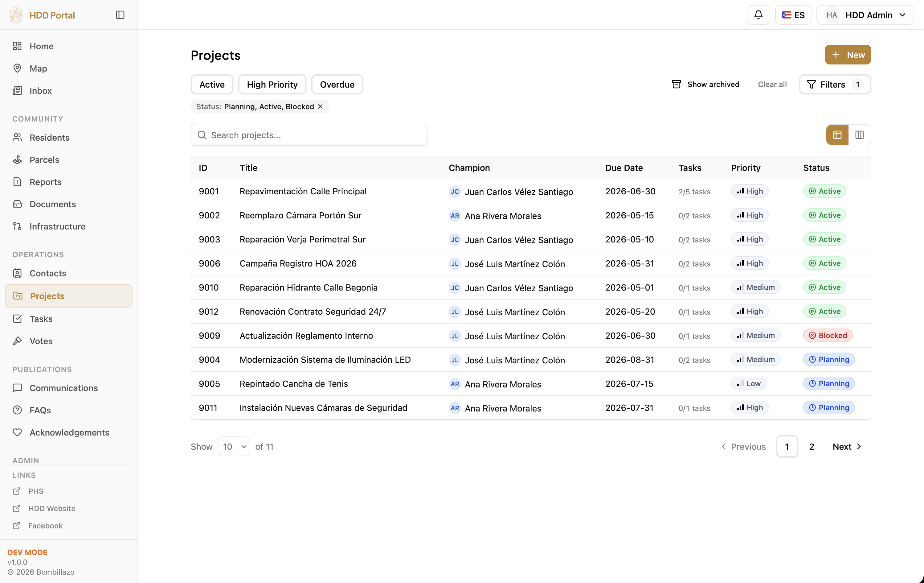Follow the © 2026 Bombillazo link
Image resolution: width=924 pixels, height=583 pixels.
pyautogui.click(x=41, y=572)
